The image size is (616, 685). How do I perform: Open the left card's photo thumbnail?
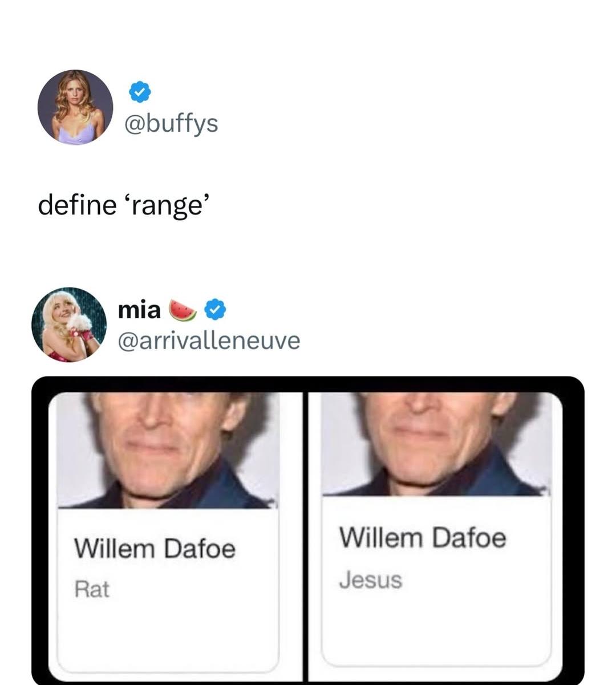pyautogui.click(x=168, y=449)
